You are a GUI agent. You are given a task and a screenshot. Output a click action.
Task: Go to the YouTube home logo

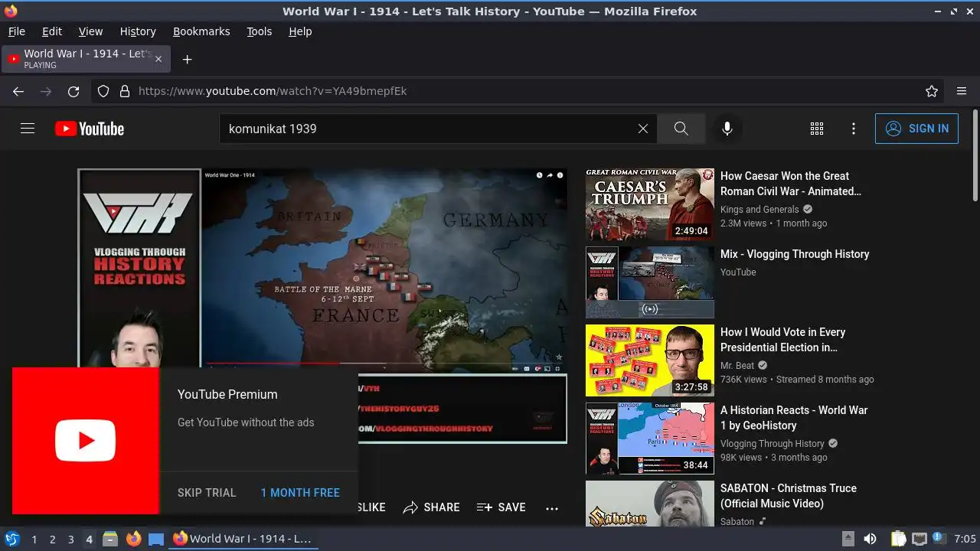pos(90,129)
